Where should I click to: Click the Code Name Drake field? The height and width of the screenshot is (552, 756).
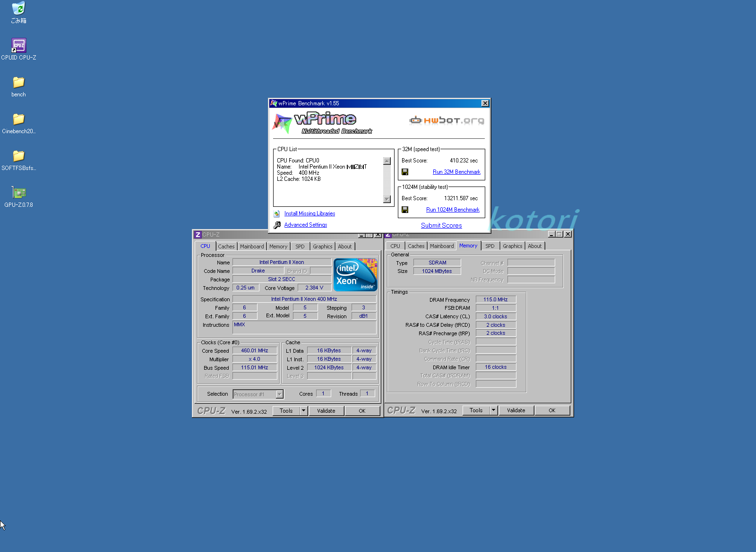258,271
